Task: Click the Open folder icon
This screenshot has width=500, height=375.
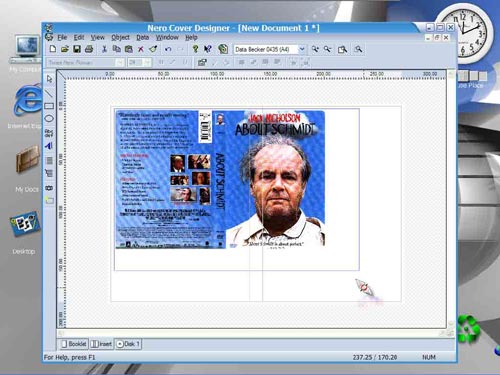Action: click(65, 49)
